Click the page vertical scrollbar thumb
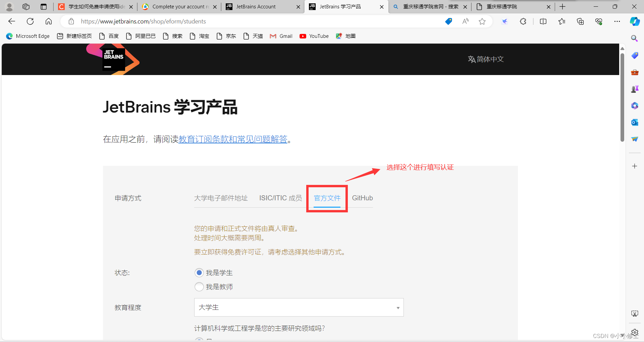This screenshot has width=644, height=342. coord(622,97)
